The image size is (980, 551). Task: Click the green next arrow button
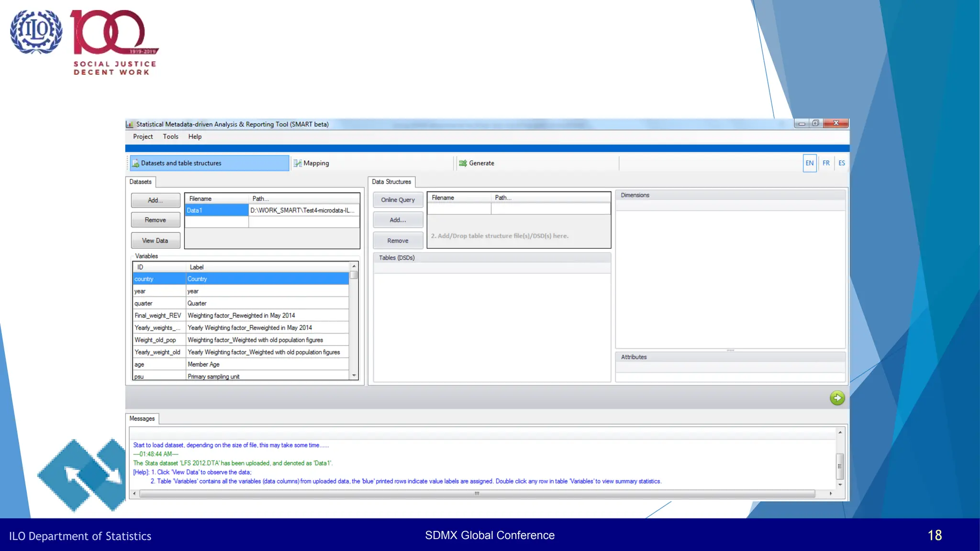click(837, 397)
